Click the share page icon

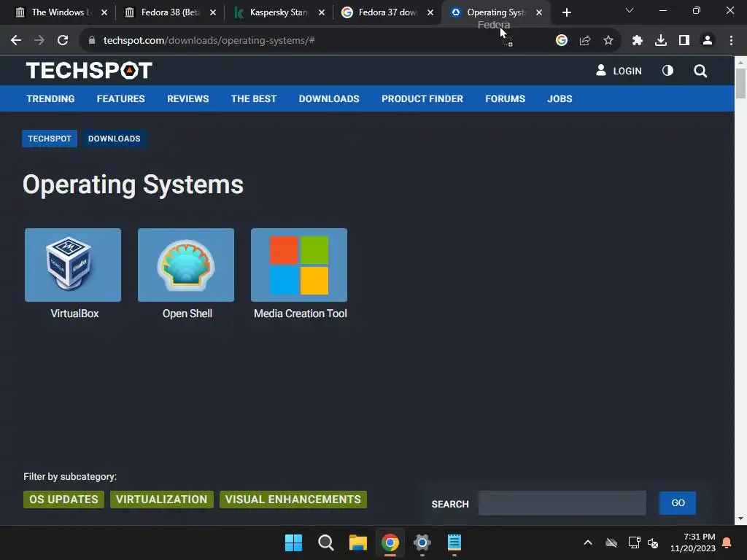585,41
